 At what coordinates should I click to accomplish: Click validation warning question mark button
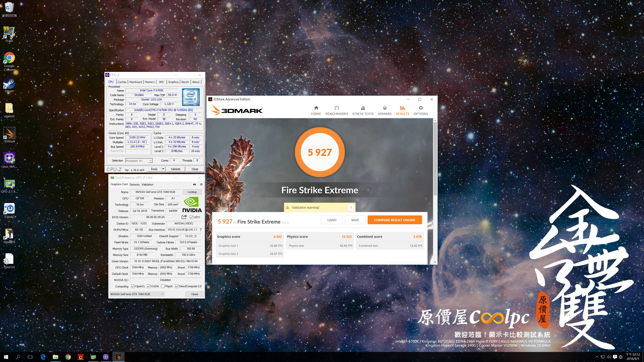click(351, 207)
